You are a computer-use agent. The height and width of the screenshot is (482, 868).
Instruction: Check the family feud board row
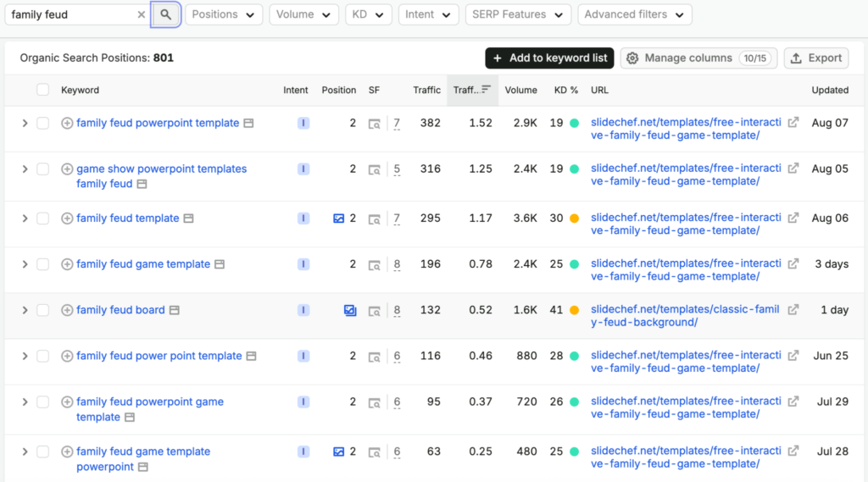(x=42, y=310)
